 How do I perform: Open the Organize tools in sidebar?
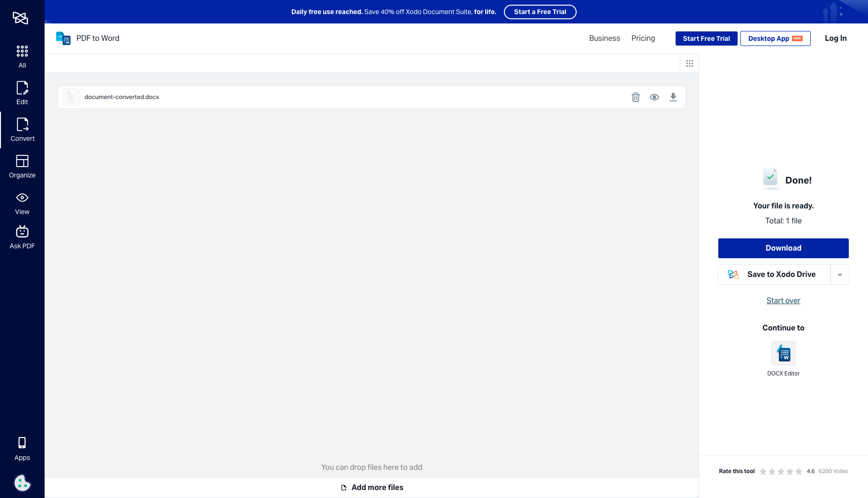22,166
